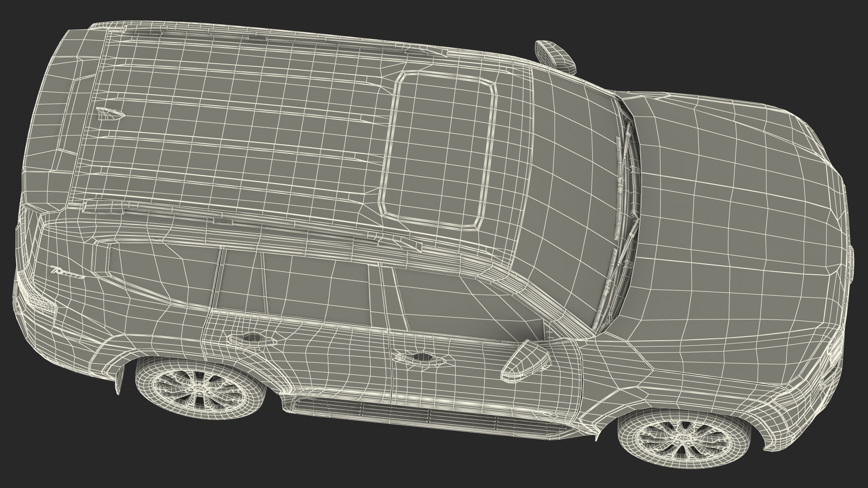The image size is (868, 488).
Task: Pick the shark fin antenna on the roof
Action: [x=109, y=114]
